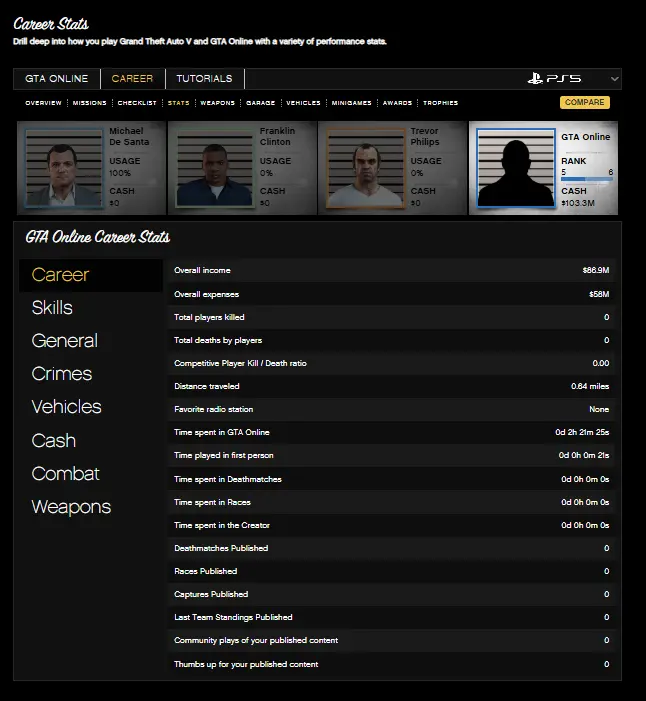Image resolution: width=646 pixels, height=701 pixels.
Task: Open the GARAGE sub-navigation link
Action: 260,103
